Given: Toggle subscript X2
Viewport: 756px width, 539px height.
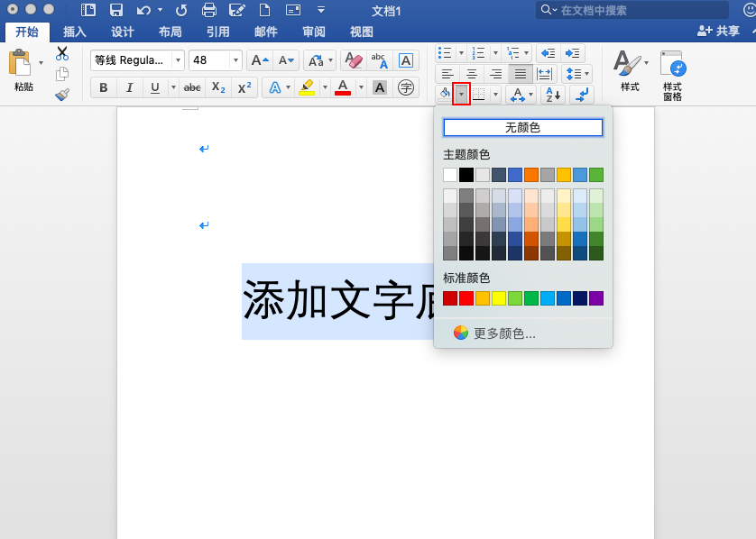Looking at the screenshot, I should tap(218, 87).
